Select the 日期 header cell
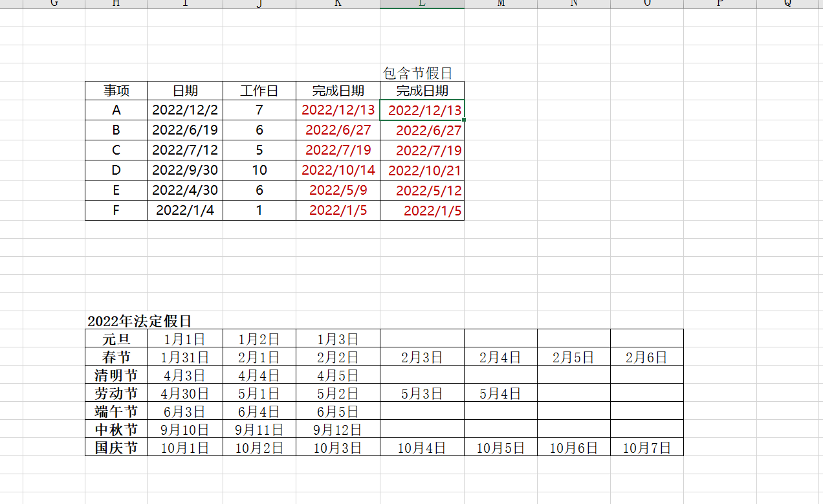 (x=185, y=91)
